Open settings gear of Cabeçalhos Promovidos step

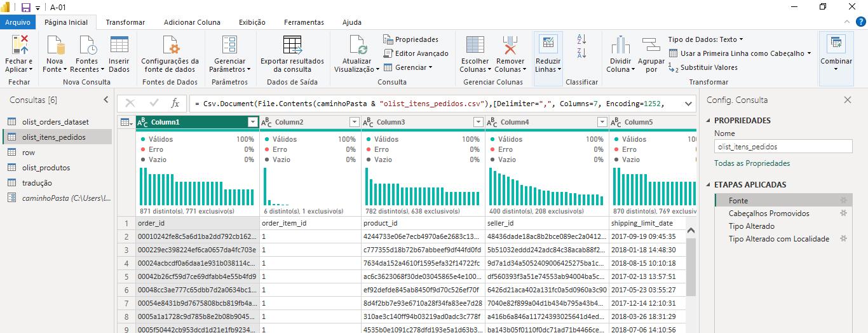tap(843, 213)
